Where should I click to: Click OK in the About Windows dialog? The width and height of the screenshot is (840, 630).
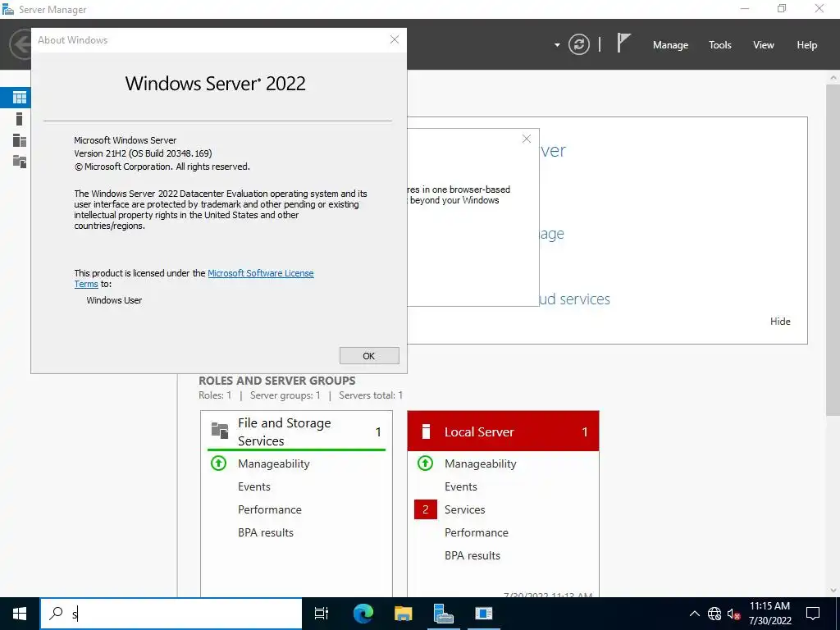point(369,356)
